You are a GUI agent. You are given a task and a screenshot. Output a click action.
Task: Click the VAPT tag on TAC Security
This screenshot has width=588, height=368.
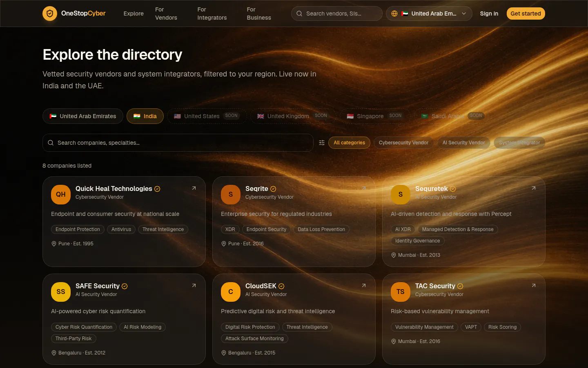471,327
